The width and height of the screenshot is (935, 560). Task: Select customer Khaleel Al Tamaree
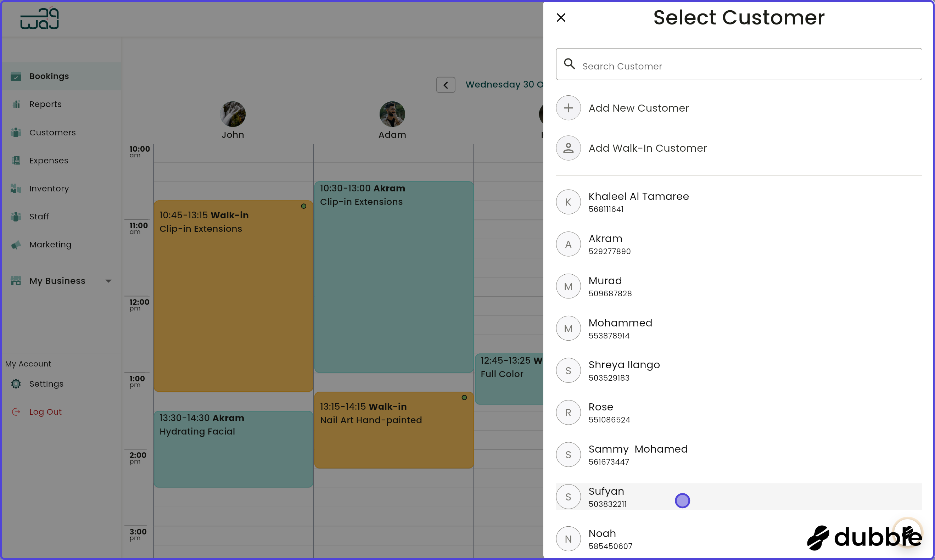click(638, 202)
